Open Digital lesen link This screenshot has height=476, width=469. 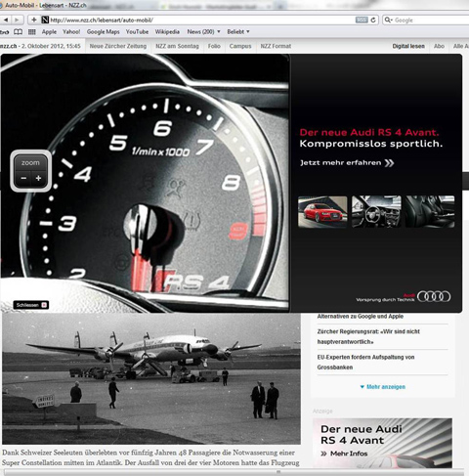tap(408, 46)
